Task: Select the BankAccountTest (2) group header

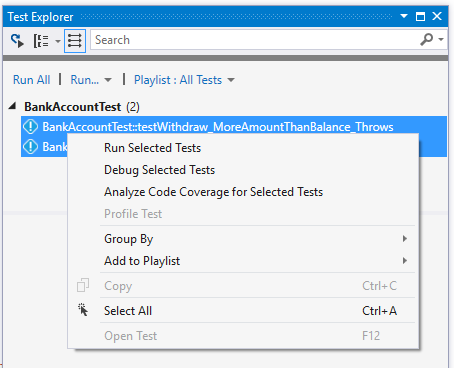Action: tap(82, 107)
